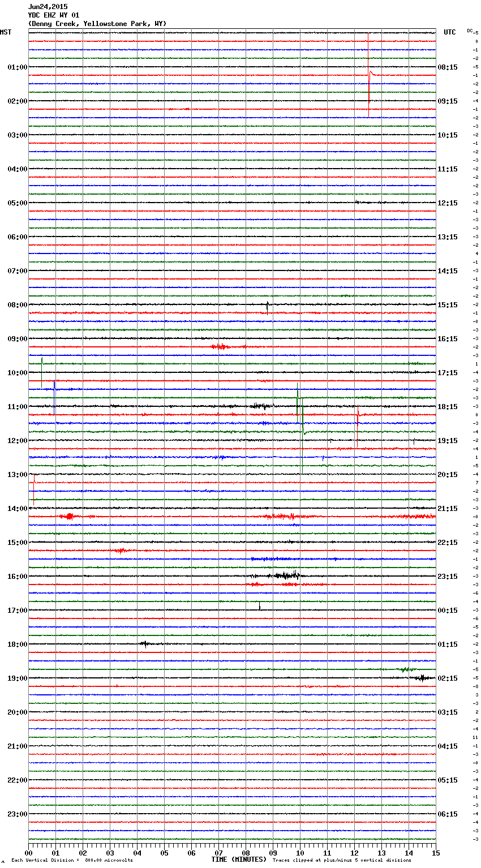481x868 pixels.
Task: Click the 10:15 UTC row label
Action: tap(448, 135)
